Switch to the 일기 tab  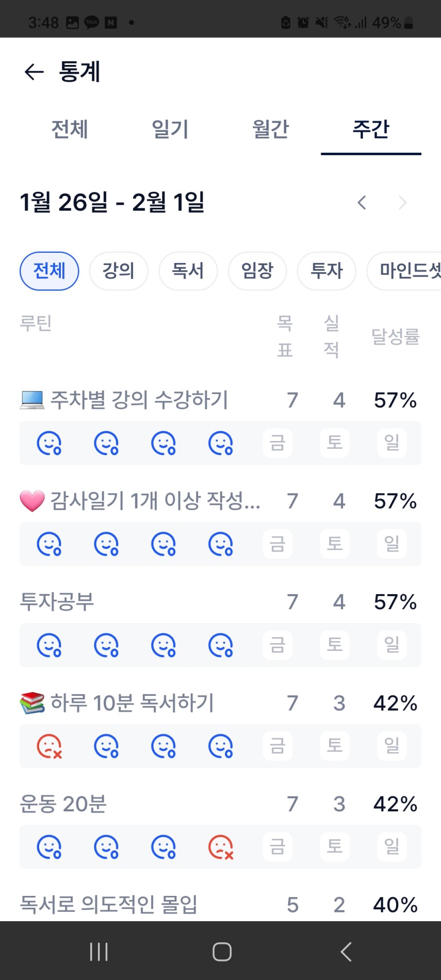pos(170,129)
